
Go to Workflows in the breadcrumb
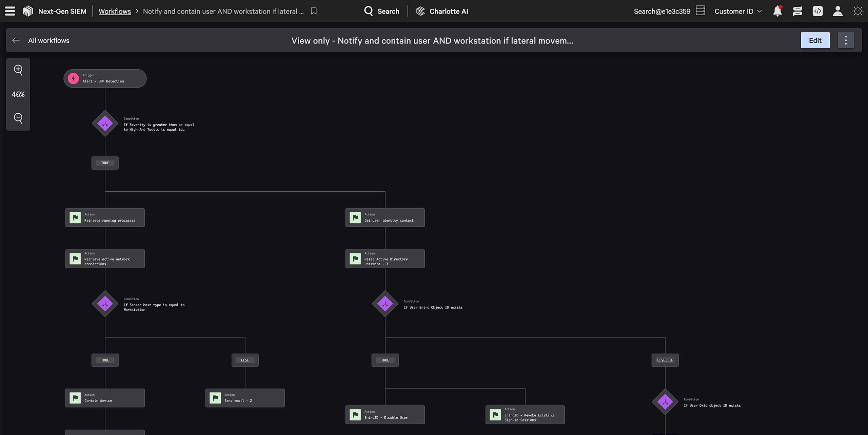(x=114, y=11)
